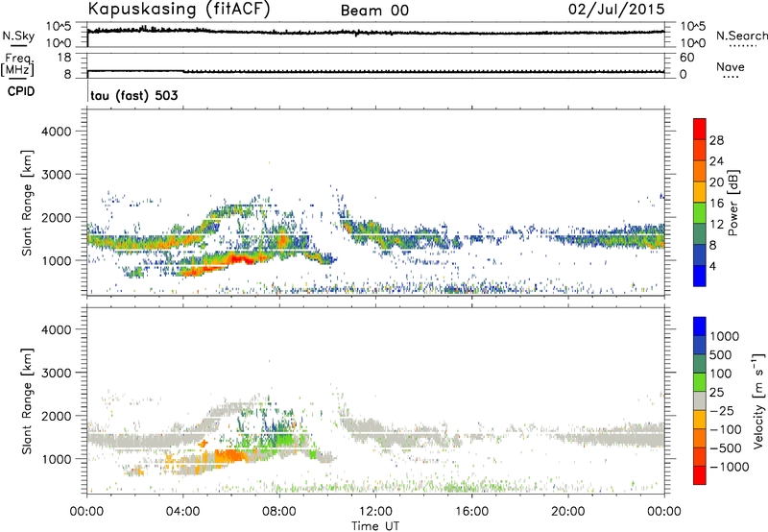Click the light green 12–16 dB Power swatch
Viewport: 768px width, 532px height.
pos(700,212)
